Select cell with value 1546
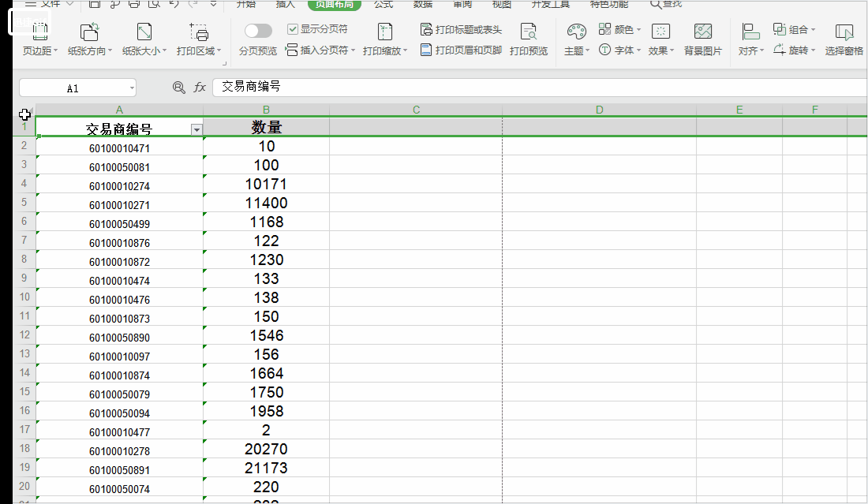The width and height of the screenshot is (868, 504). point(266,335)
